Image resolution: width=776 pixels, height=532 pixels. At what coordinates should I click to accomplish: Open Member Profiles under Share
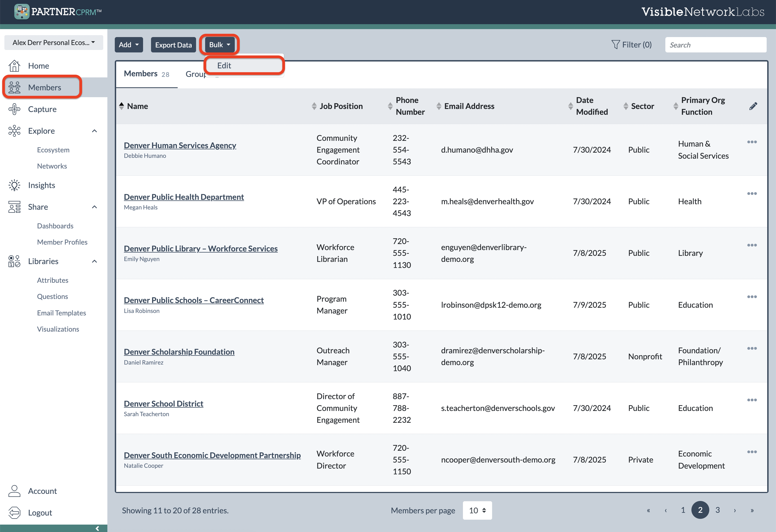coord(62,242)
